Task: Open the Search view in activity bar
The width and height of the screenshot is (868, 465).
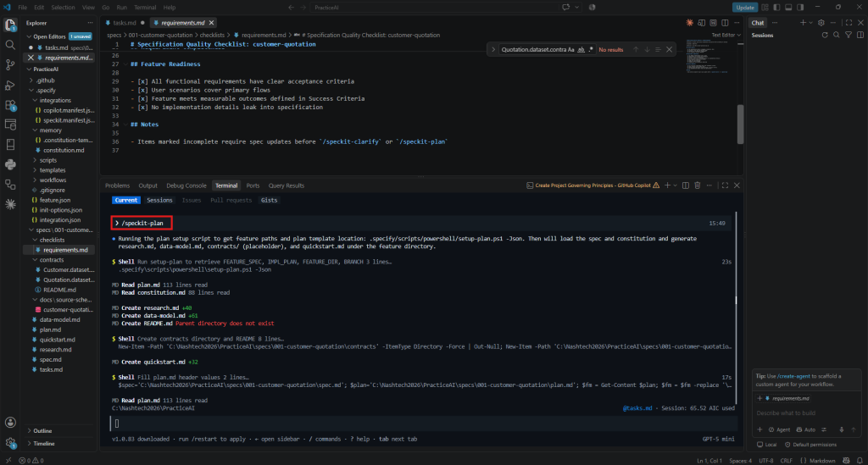Action: coord(10,45)
